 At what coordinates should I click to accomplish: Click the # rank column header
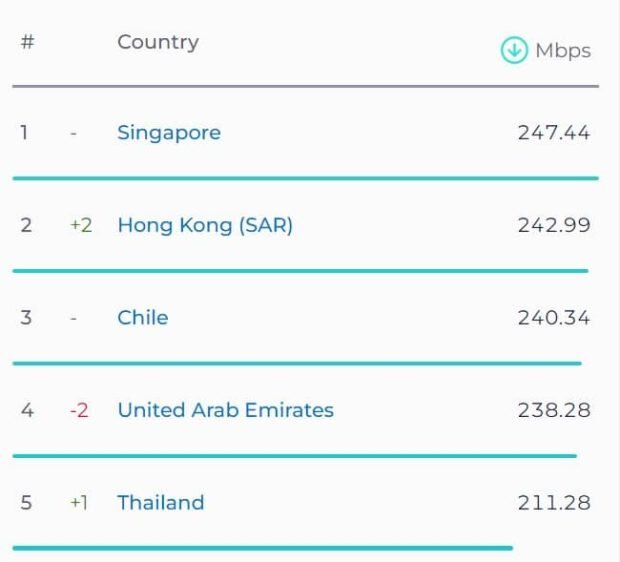(x=28, y=42)
